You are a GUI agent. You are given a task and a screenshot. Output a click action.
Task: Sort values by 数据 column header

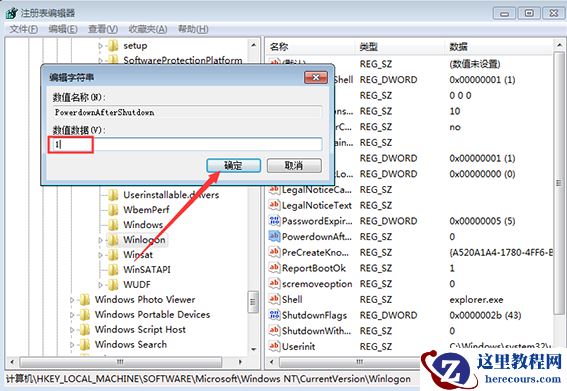pos(499,47)
